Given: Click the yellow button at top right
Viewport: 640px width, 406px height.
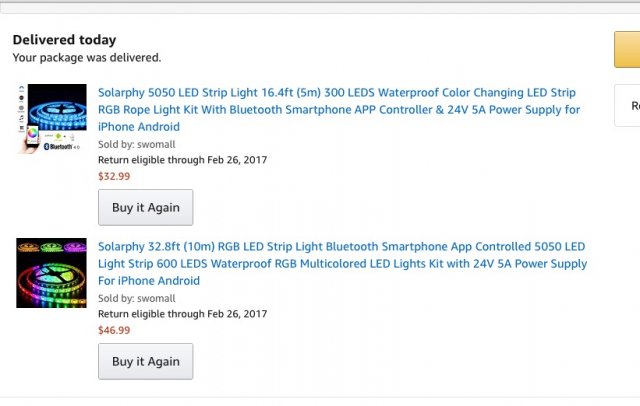Looking at the screenshot, I should (627, 49).
